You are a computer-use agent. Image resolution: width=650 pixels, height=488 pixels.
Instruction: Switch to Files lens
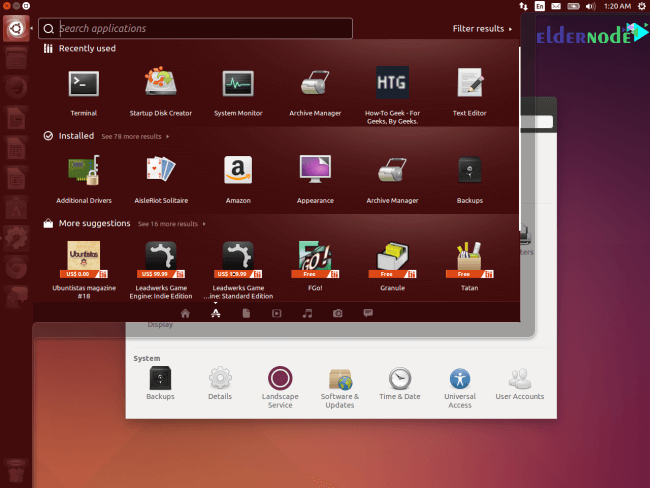click(x=246, y=313)
